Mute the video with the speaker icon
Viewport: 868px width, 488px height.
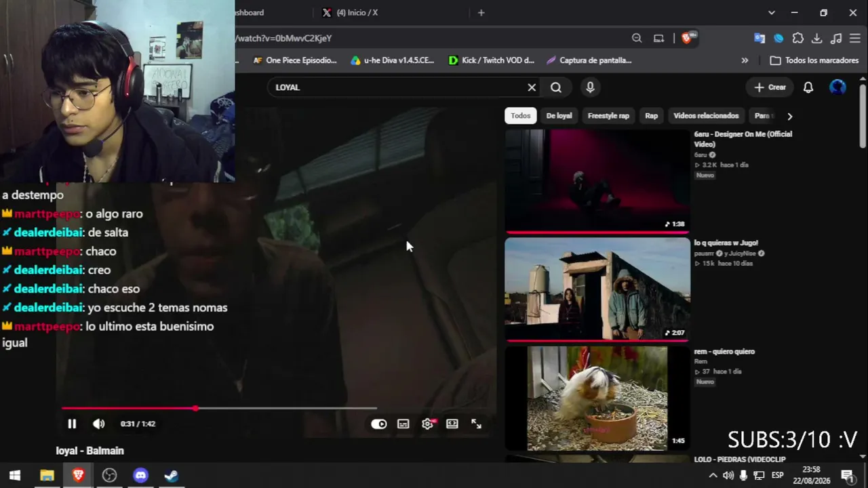(x=99, y=424)
